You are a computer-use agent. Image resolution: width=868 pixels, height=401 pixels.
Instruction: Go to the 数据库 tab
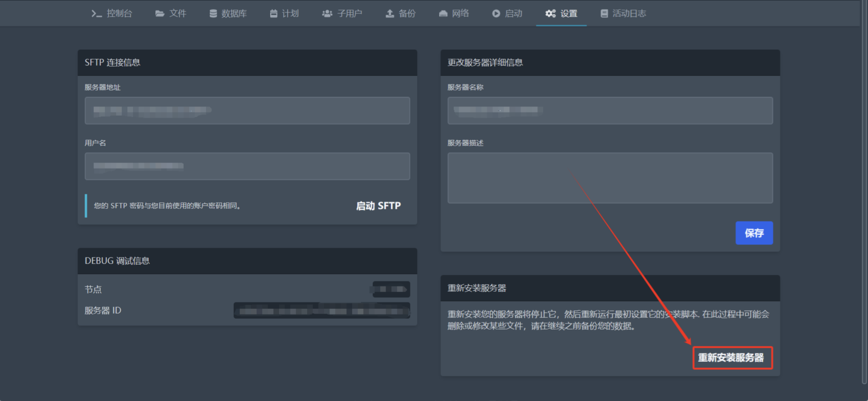pyautogui.click(x=228, y=13)
